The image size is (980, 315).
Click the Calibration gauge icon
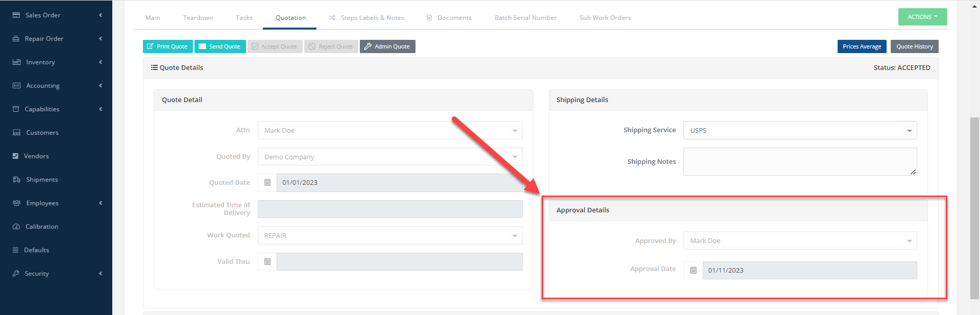(x=16, y=227)
